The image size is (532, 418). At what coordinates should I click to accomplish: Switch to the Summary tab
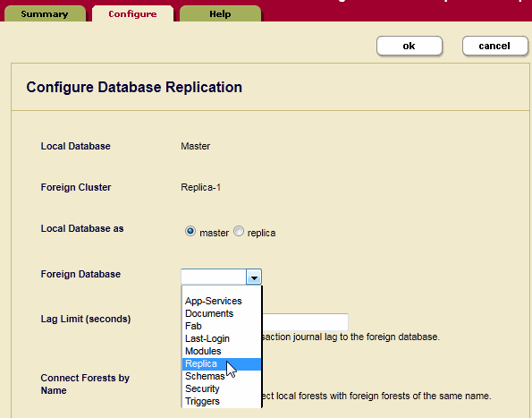click(x=45, y=14)
